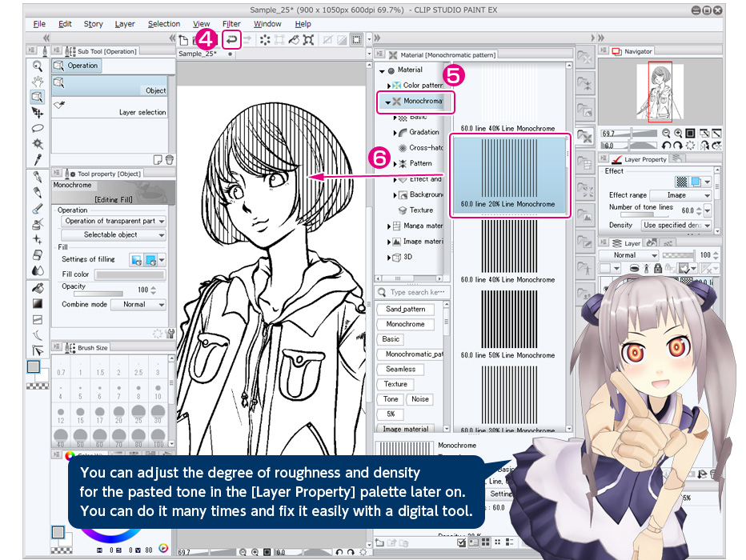The width and height of the screenshot is (746, 560).
Task: Select the Lasso selection tool
Action: click(37, 128)
